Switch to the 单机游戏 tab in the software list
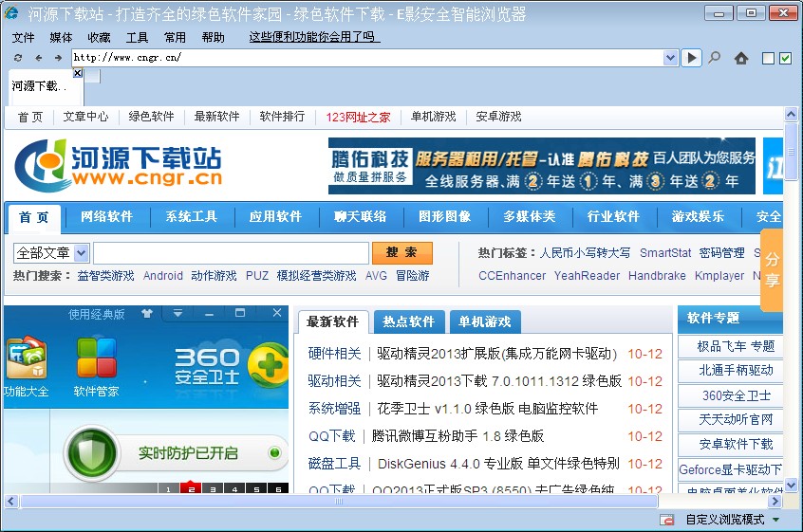The width and height of the screenshot is (803, 532). pos(484,321)
